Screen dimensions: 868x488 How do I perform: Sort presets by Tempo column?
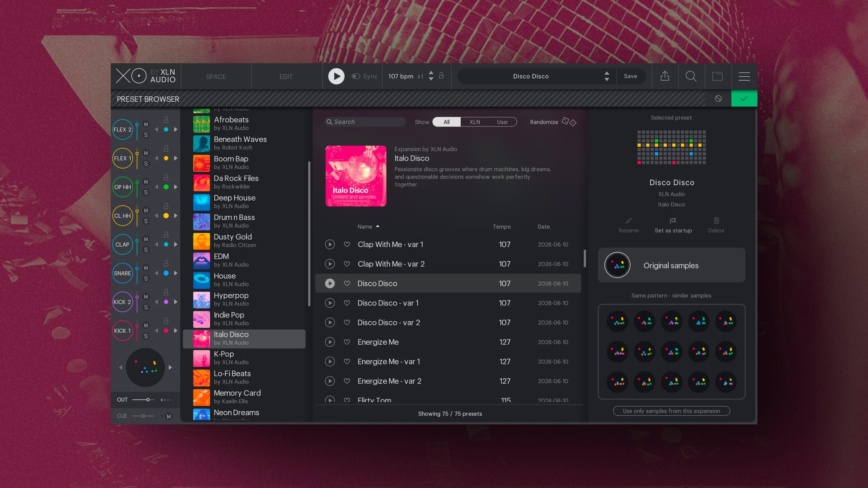(x=501, y=226)
